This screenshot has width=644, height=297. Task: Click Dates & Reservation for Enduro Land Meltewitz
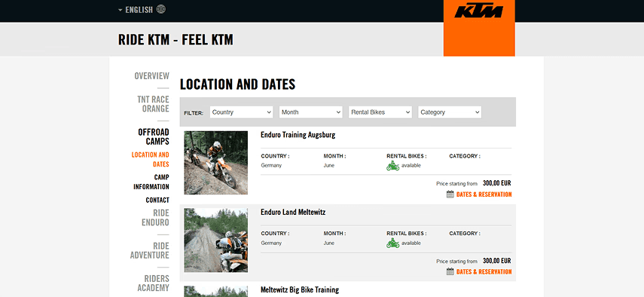point(484,271)
